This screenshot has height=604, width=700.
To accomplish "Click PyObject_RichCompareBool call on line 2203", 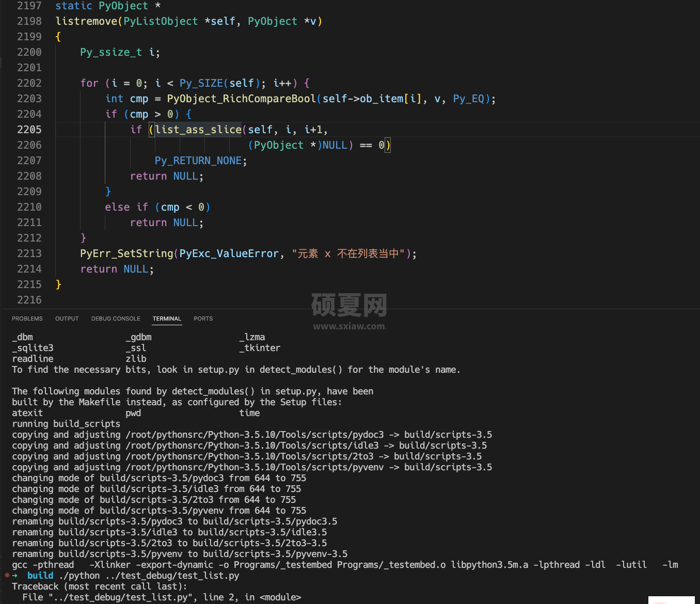I will pos(241,99).
